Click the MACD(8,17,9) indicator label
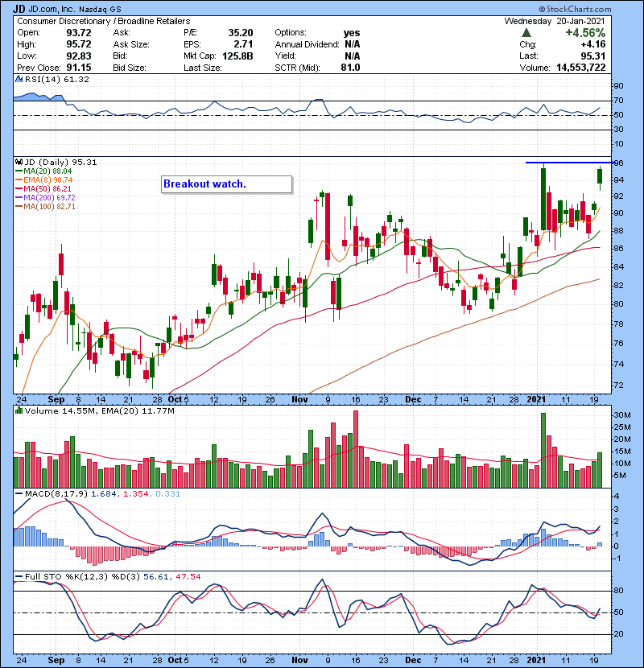 click(x=56, y=494)
